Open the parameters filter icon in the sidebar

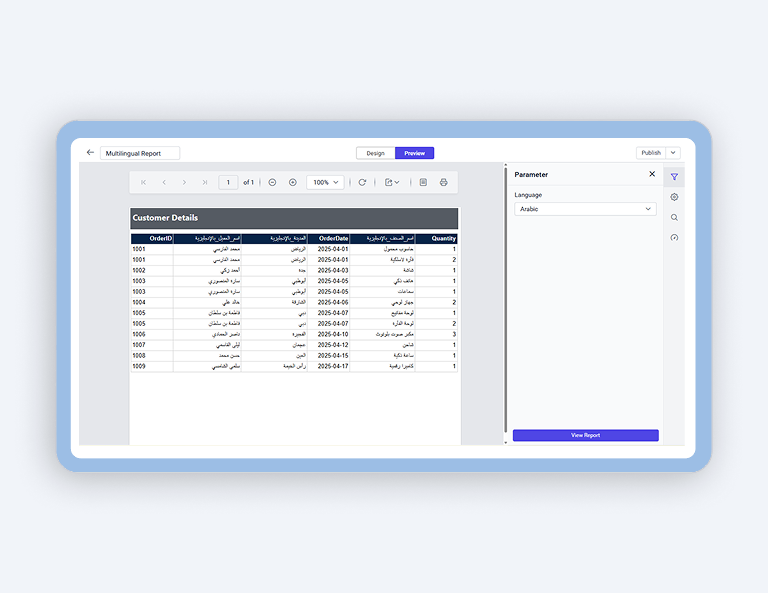674,177
